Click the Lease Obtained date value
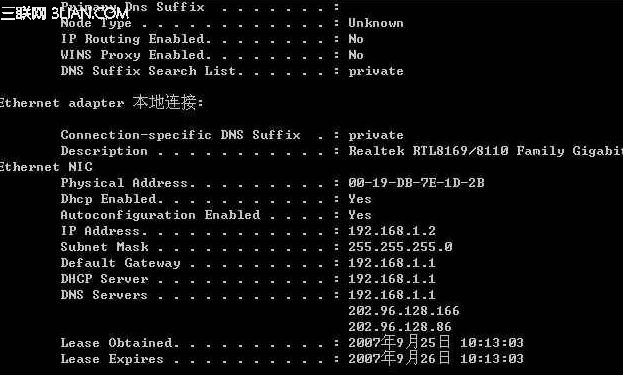This screenshot has height=375, width=623. point(436,342)
